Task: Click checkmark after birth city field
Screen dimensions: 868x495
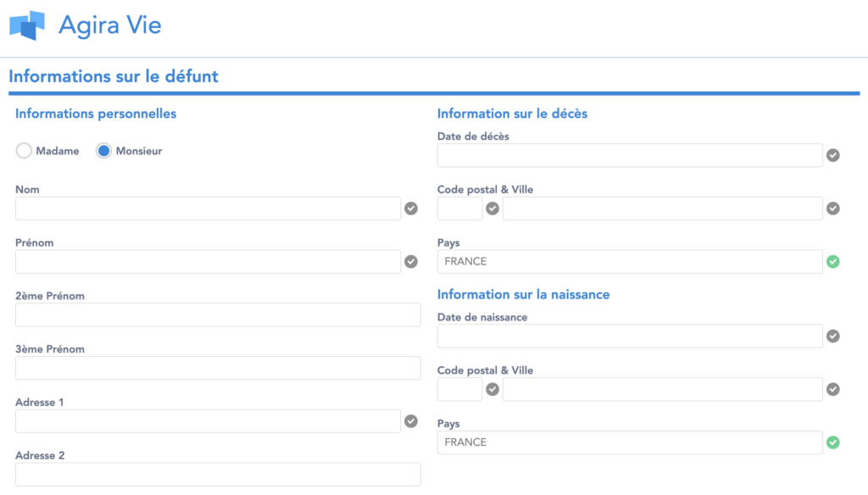Action: (833, 389)
